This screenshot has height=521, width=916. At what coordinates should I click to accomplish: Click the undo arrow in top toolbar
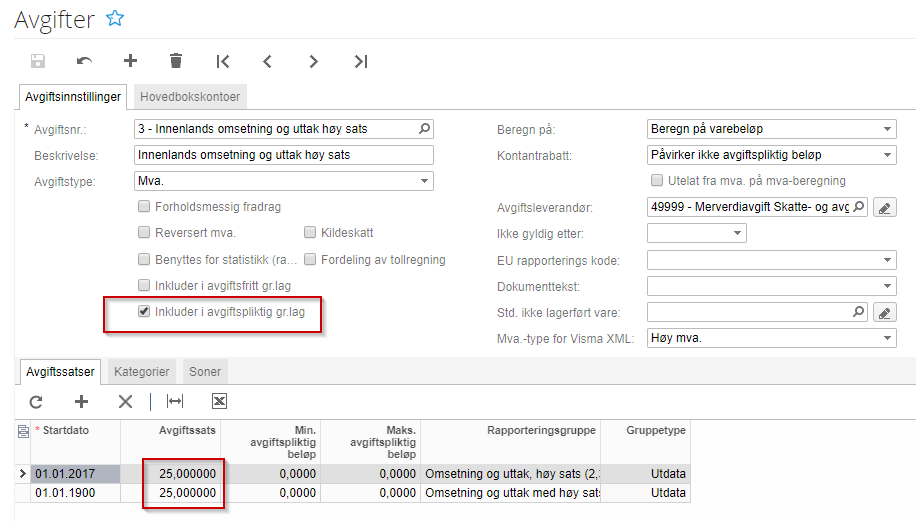coord(84,61)
